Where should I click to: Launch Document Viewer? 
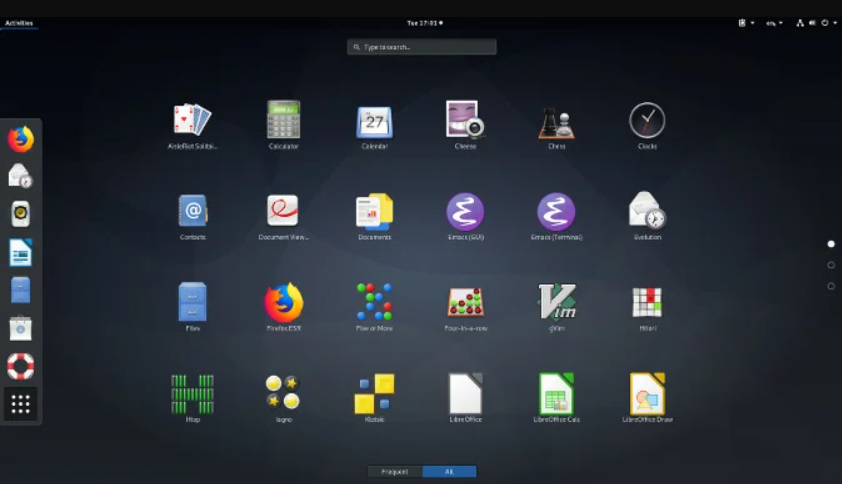click(x=284, y=216)
